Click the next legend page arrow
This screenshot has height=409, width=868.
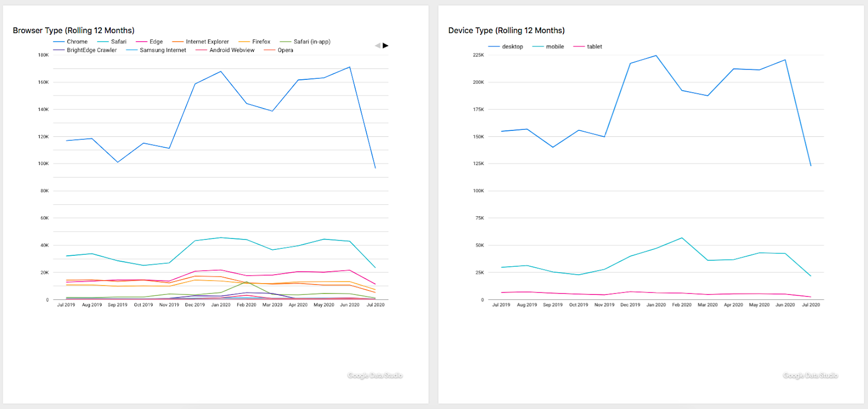coord(386,46)
